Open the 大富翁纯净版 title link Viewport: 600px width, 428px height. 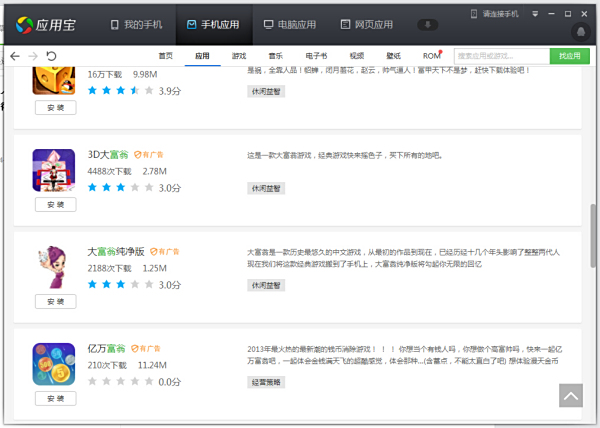(x=116, y=252)
